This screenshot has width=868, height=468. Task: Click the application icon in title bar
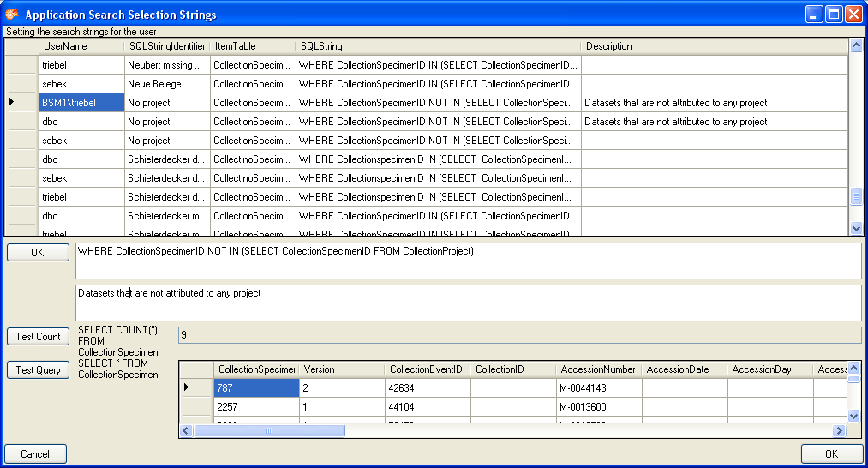(x=12, y=14)
